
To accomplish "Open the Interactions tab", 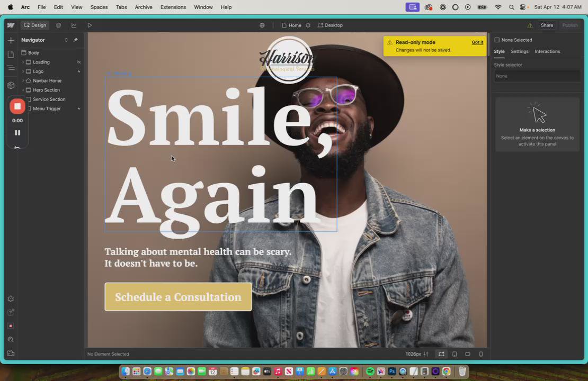I will 547,51.
